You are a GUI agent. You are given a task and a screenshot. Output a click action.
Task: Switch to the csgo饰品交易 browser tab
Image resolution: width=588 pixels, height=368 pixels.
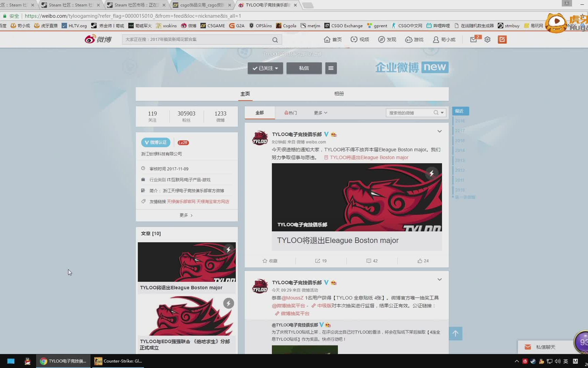click(202, 5)
